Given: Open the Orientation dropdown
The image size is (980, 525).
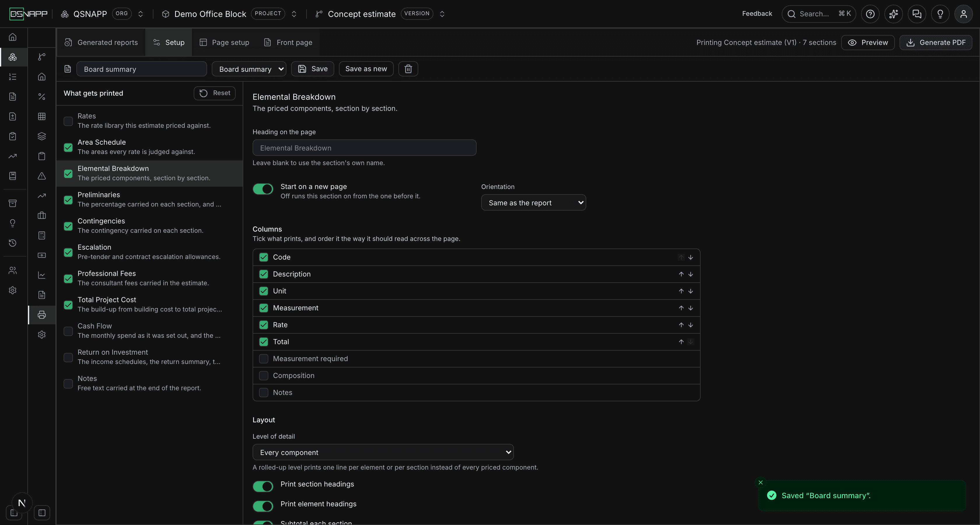Looking at the screenshot, I should pos(533,203).
